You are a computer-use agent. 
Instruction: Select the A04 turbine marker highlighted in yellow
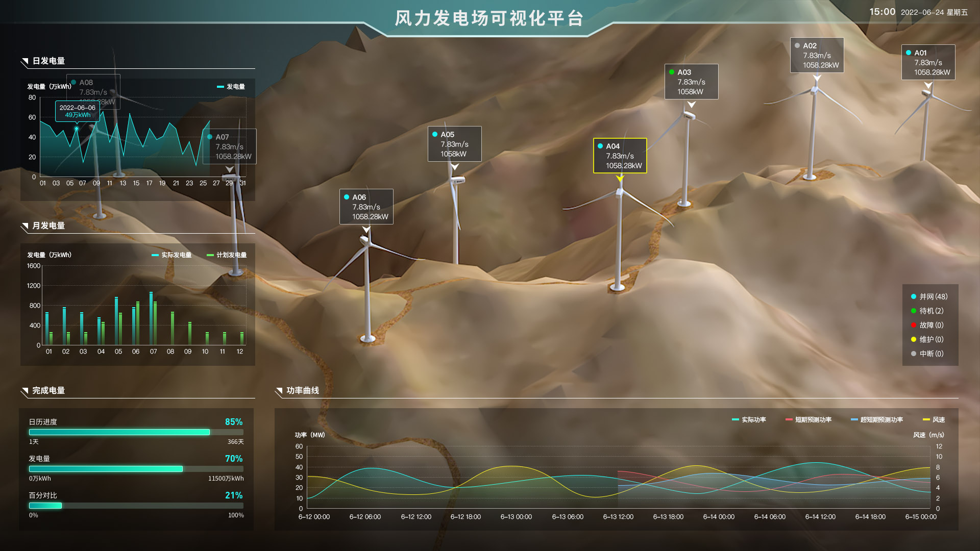[619, 156]
